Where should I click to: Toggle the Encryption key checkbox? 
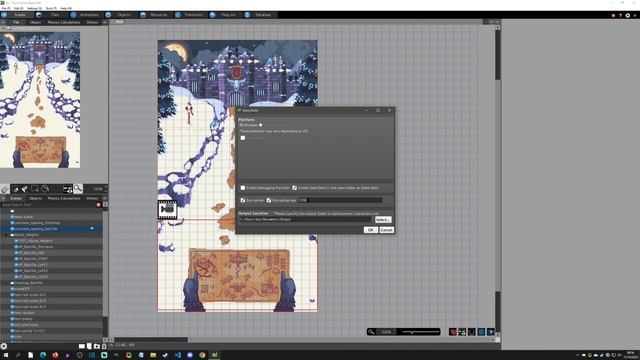(269, 200)
